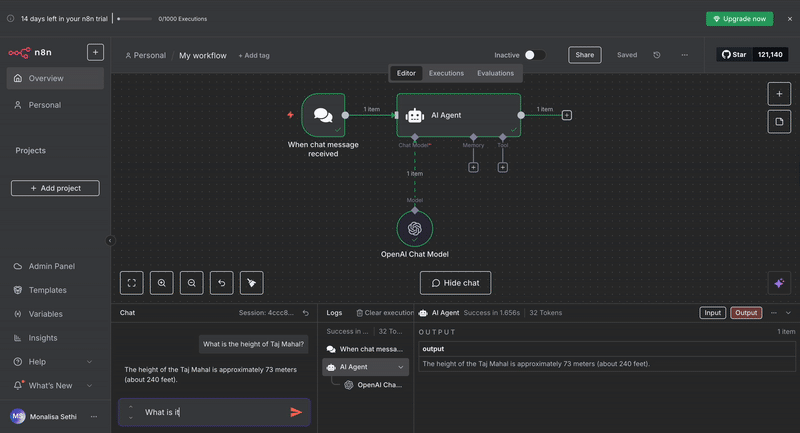Click the add sticky note icon
Screen dimensions: 800x433
click(779, 122)
